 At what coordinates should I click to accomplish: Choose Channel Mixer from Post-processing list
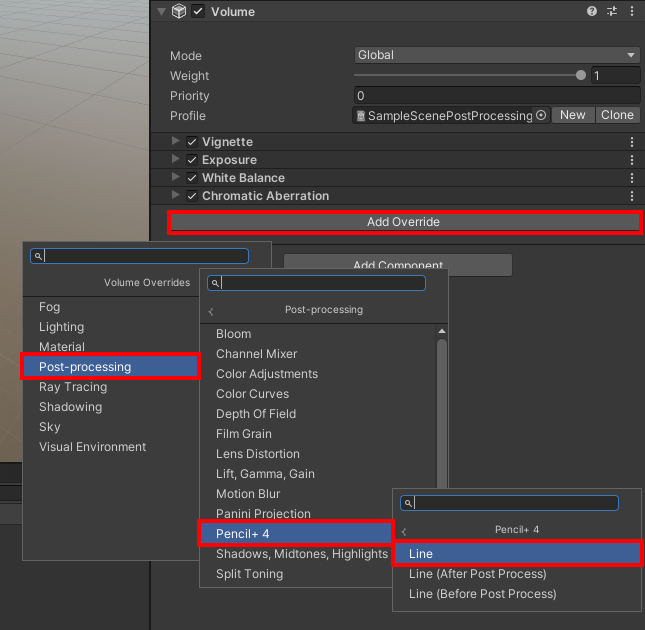coord(318,354)
